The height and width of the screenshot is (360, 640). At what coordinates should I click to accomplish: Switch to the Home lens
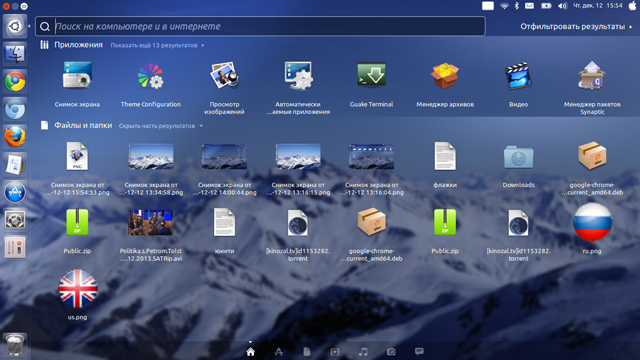point(251,352)
